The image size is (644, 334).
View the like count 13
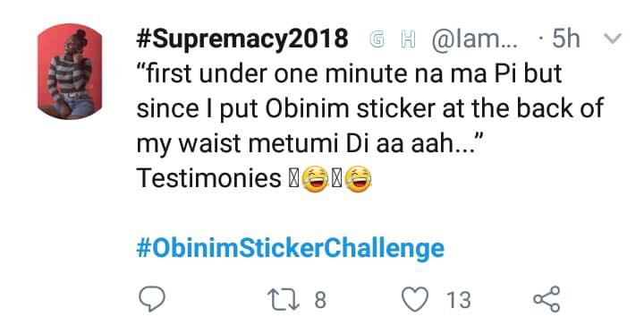[x=459, y=300]
